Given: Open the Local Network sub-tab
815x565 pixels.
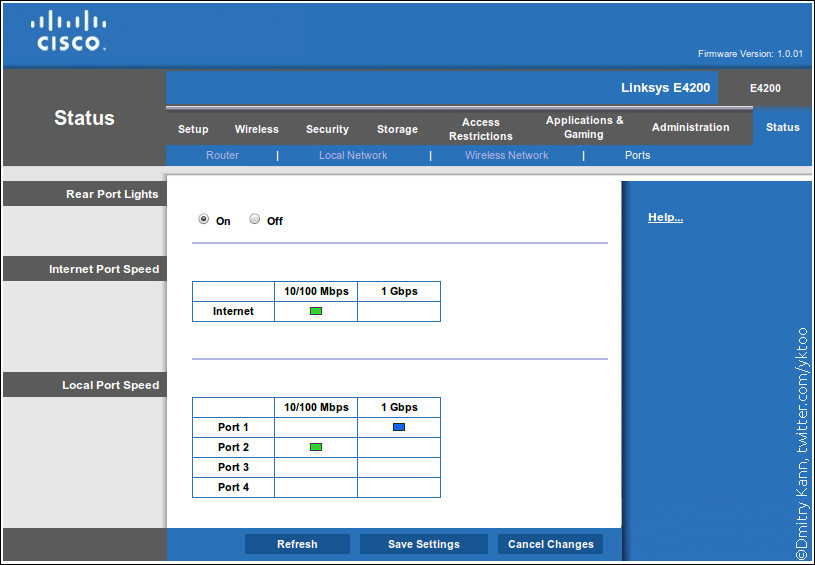Looking at the screenshot, I should click(x=353, y=155).
